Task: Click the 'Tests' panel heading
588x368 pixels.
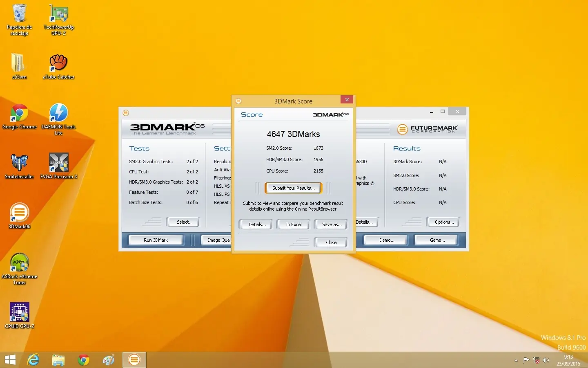Action: tap(140, 148)
